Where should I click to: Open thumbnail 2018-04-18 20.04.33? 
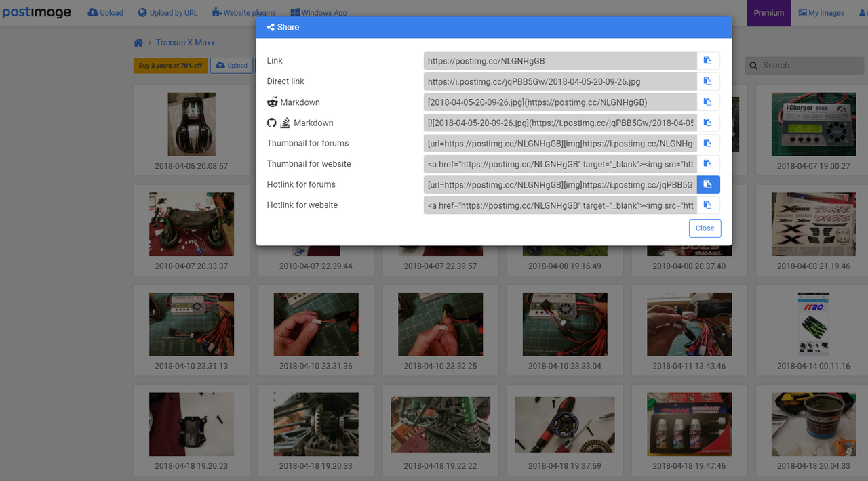(814, 424)
